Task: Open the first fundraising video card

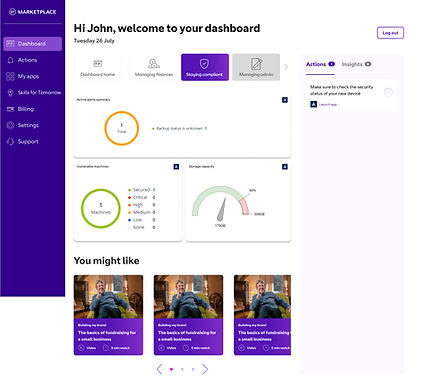Action: click(108, 315)
